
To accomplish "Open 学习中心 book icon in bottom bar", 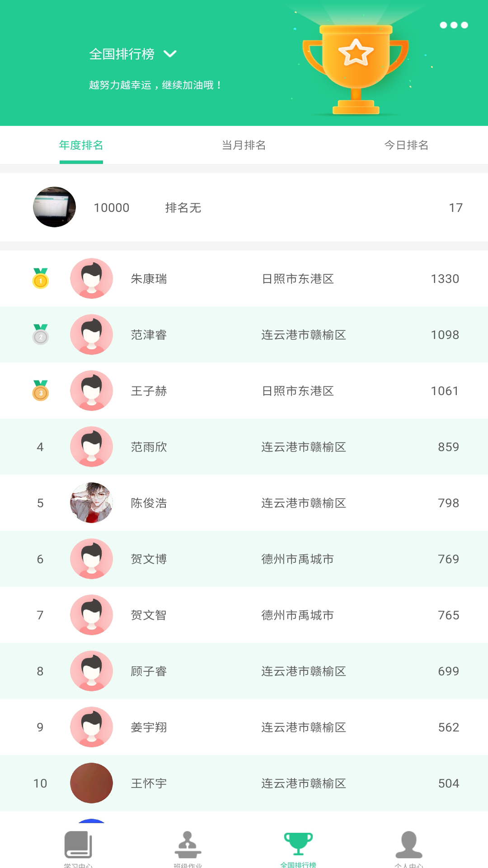I will click(x=78, y=845).
